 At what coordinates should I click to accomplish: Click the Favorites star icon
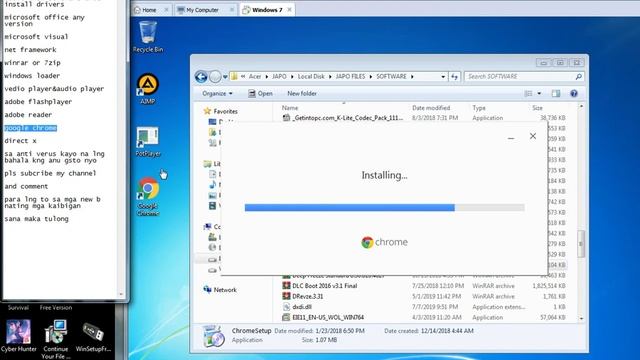point(207,111)
